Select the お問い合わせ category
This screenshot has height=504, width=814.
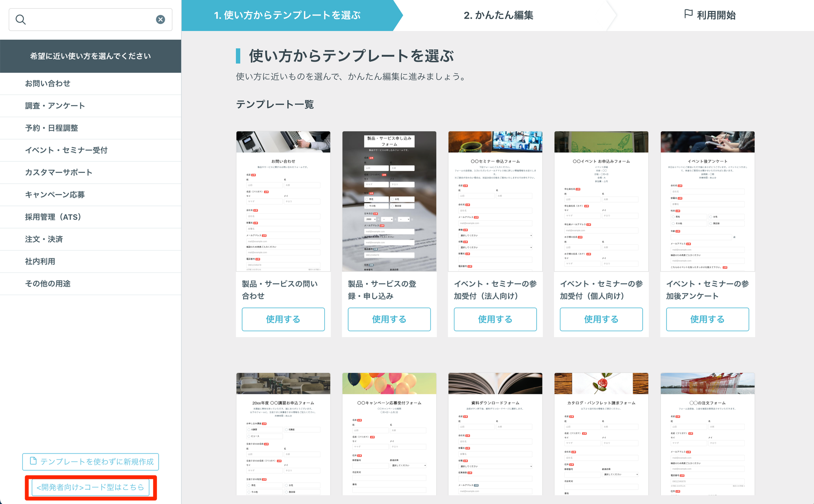(48, 83)
